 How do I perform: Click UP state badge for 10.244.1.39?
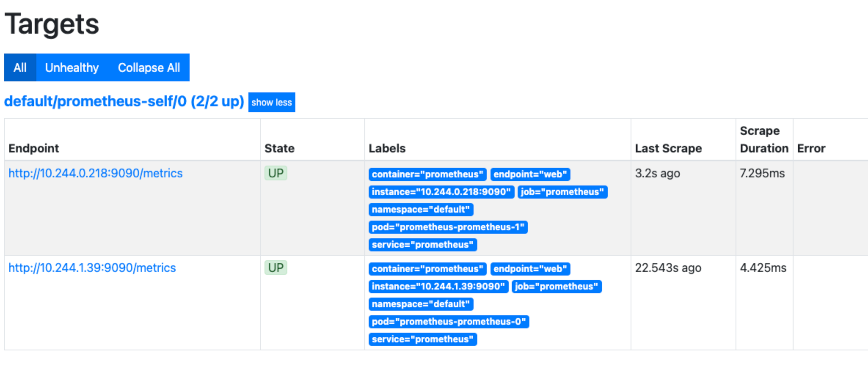pyautogui.click(x=276, y=268)
